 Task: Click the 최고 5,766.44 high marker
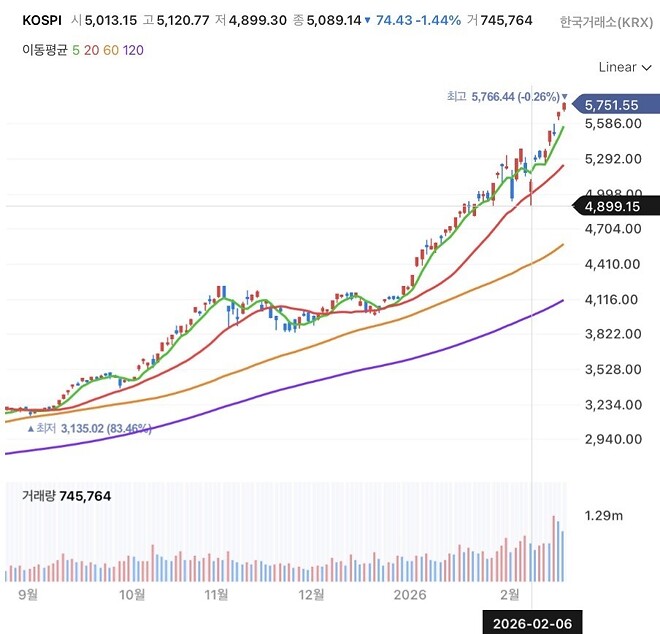point(506,96)
